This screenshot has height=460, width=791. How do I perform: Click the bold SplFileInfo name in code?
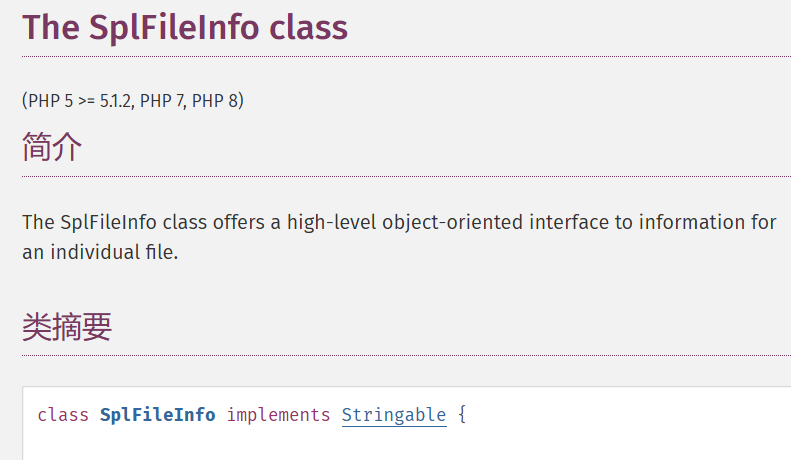point(158,415)
